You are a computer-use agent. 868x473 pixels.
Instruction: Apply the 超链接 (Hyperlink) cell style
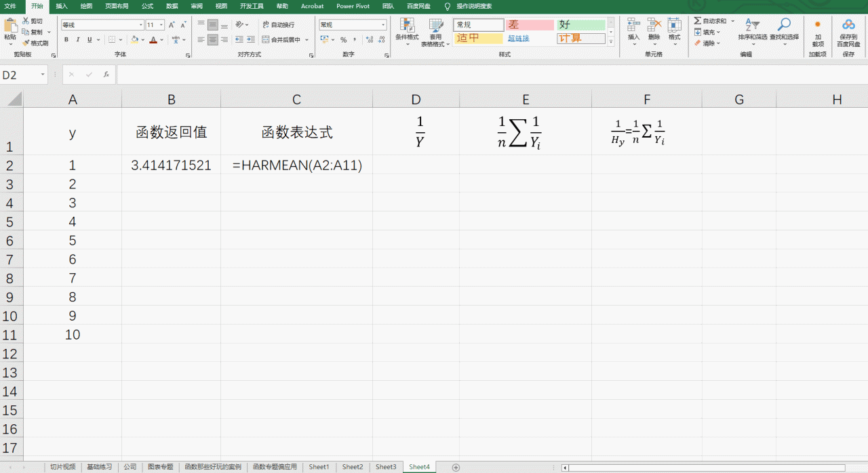pyautogui.click(x=530, y=39)
